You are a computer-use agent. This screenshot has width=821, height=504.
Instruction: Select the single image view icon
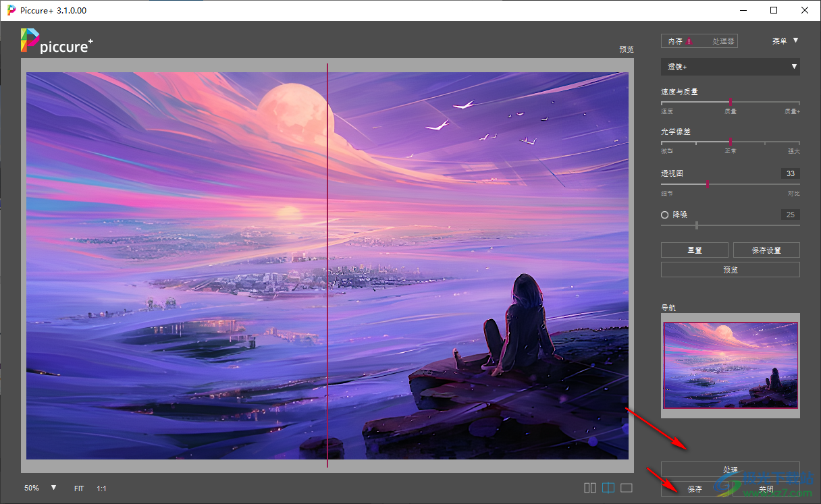click(626, 488)
